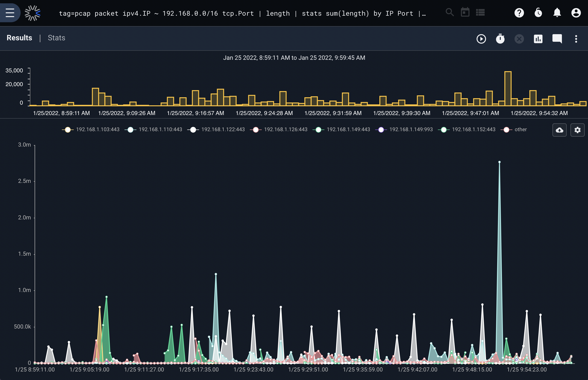Image resolution: width=588 pixels, height=380 pixels.
Task: Click the tallest overview histogram bar
Action: [508, 88]
